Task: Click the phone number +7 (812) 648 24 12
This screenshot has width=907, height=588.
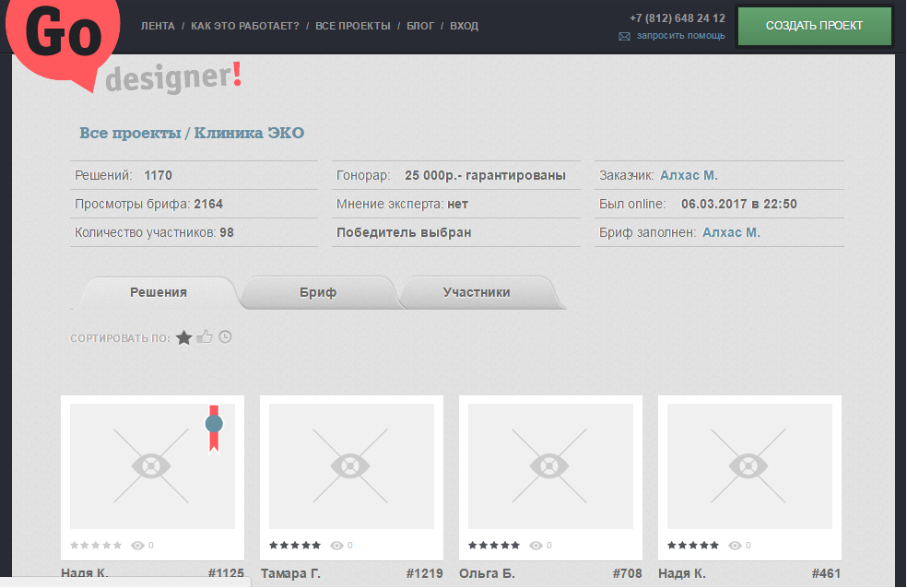Action: (677, 18)
